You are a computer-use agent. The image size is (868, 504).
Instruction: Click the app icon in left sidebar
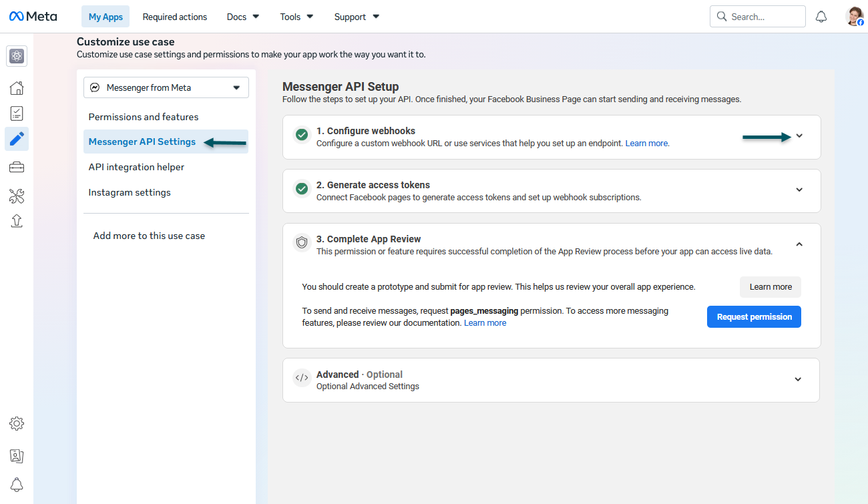(17, 56)
